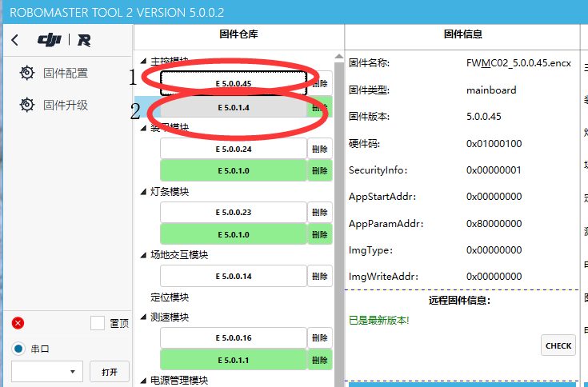This screenshot has height=387, width=588.
Task: Collapse the 场地交互模块 tree group
Action: click(x=143, y=255)
